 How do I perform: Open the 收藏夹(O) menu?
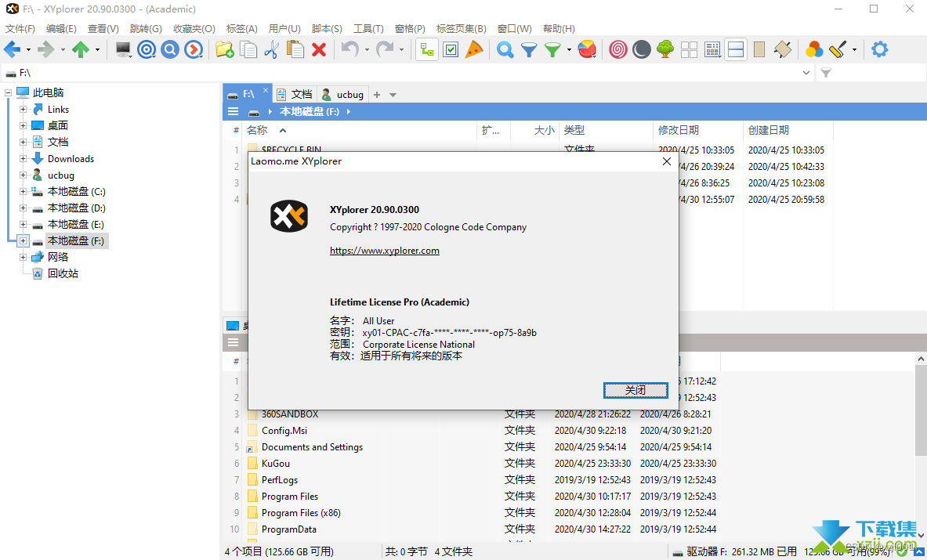(x=194, y=28)
